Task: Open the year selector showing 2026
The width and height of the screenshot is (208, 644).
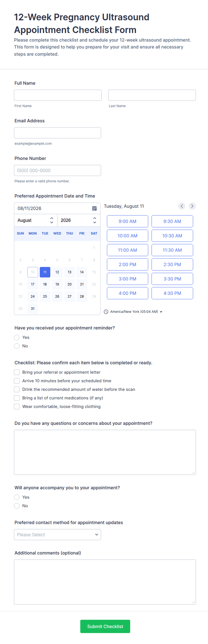Action: coord(79,220)
